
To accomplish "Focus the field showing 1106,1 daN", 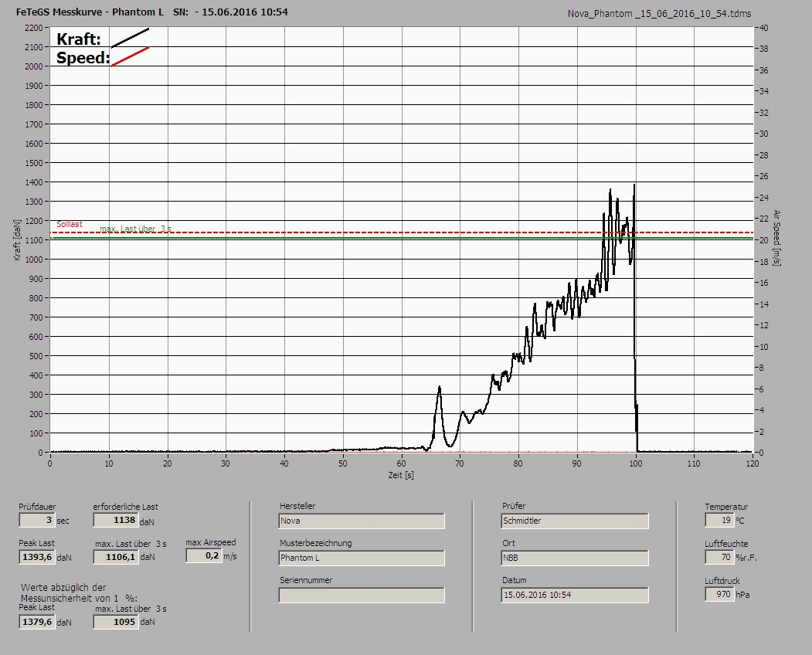I will (116, 557).
